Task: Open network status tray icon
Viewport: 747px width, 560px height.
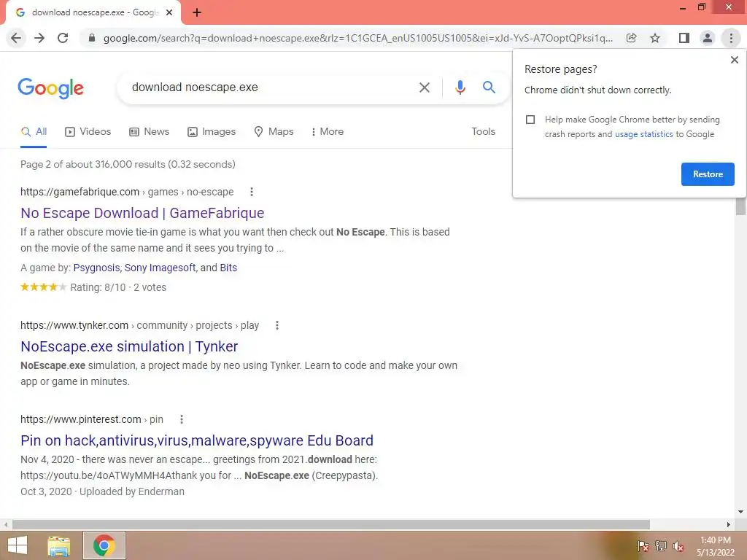Action: (661, 546)
